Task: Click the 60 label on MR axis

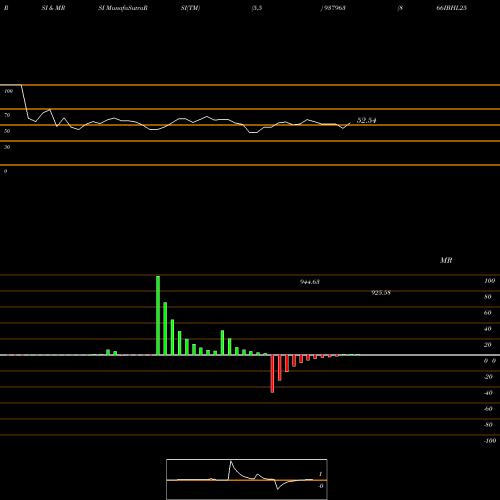Action: tap(488, 313)
